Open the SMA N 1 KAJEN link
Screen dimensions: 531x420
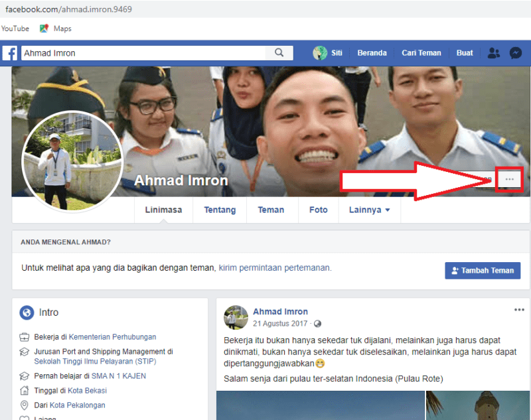tap(119, 376)
